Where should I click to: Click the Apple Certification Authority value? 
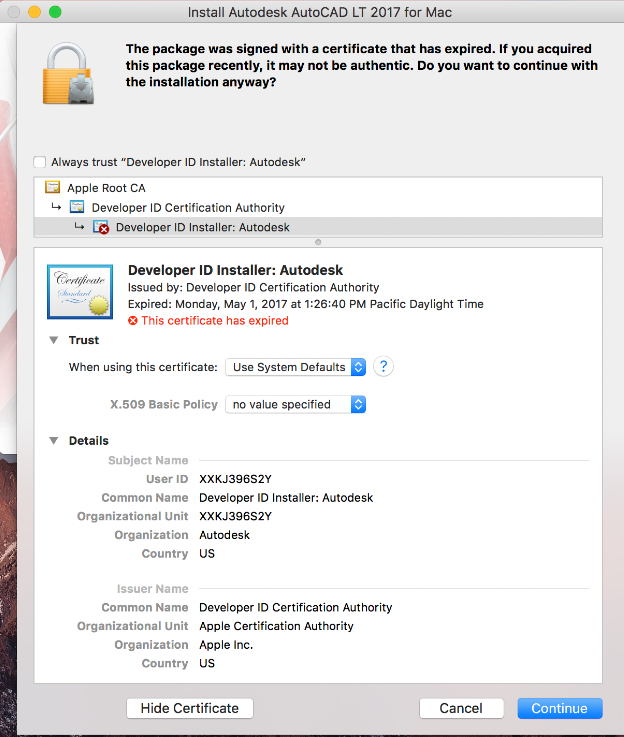click(x=276, y=626)
